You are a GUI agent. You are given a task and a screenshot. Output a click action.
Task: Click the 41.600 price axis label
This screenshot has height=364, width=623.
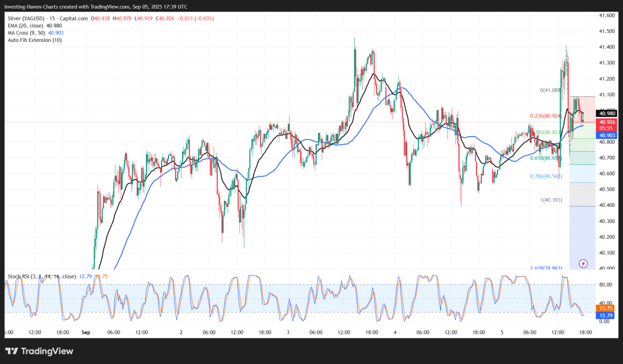[606, 16]
